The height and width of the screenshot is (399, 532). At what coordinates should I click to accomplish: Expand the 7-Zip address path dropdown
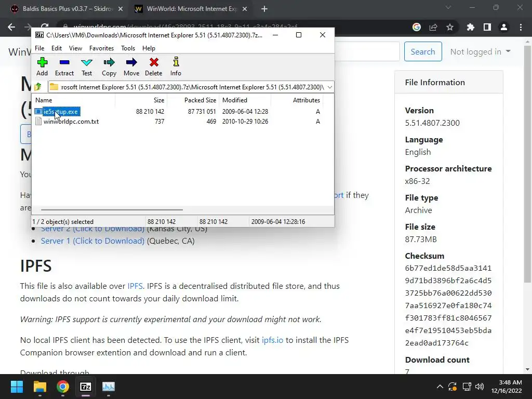pyautogui.click(x=329, y=87)
